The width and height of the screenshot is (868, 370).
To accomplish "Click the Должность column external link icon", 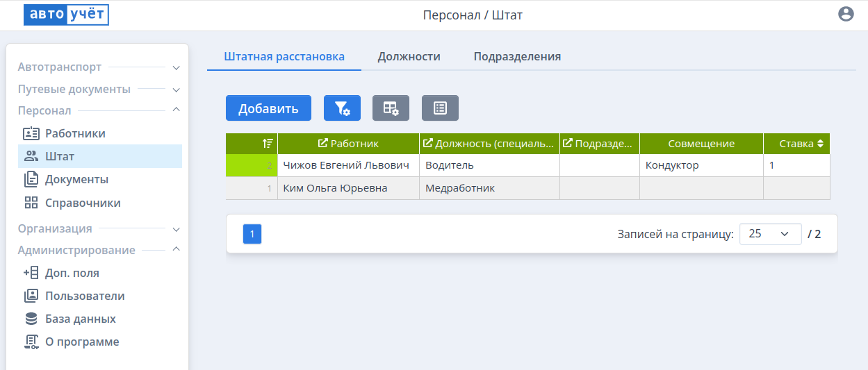I will 429,144.
